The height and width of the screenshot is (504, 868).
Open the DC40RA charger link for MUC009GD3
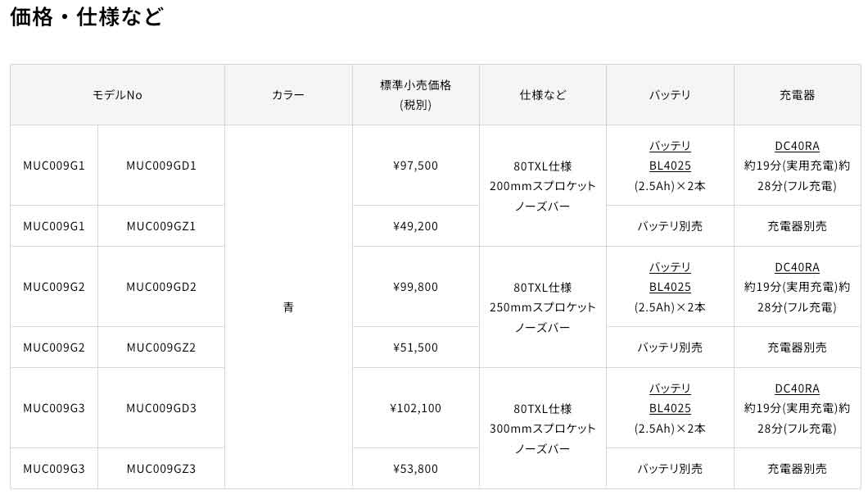(797, 388)
